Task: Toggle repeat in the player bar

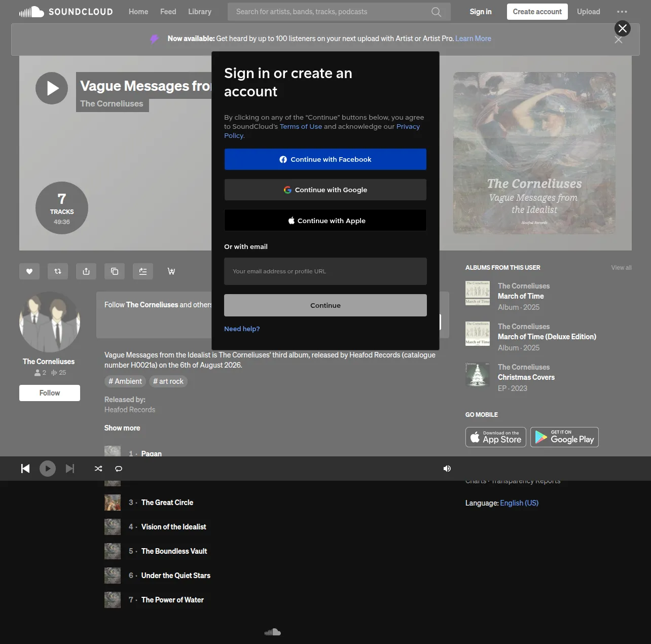Action: 119,469
